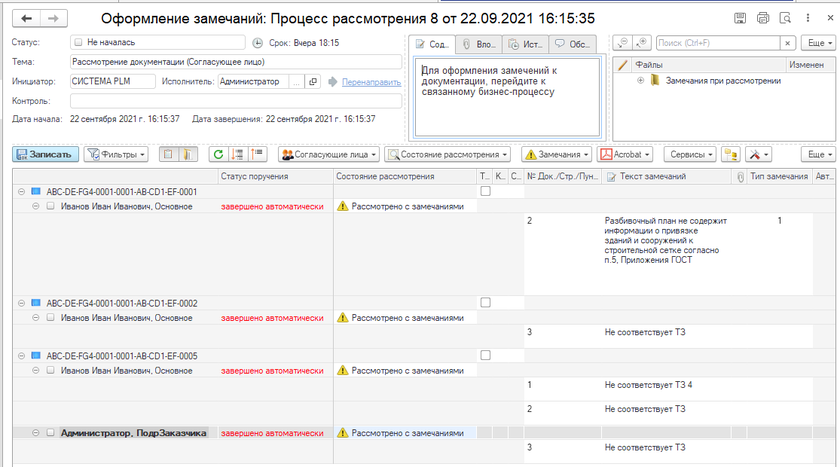This screenshot has width=840, height=467.
Task: Click the open form icon beside Исполнитель field
Action: (312, 82)
